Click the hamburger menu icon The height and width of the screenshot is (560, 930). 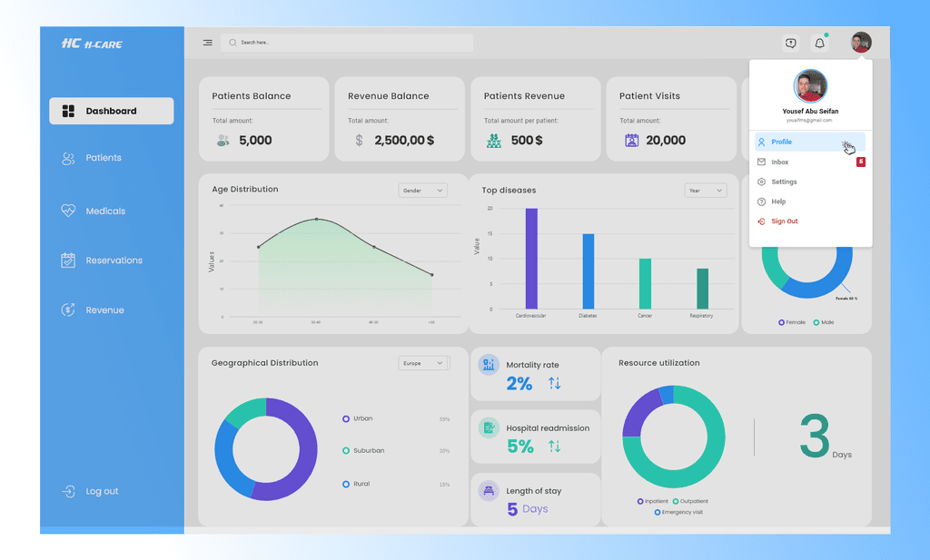pos(208,43)
